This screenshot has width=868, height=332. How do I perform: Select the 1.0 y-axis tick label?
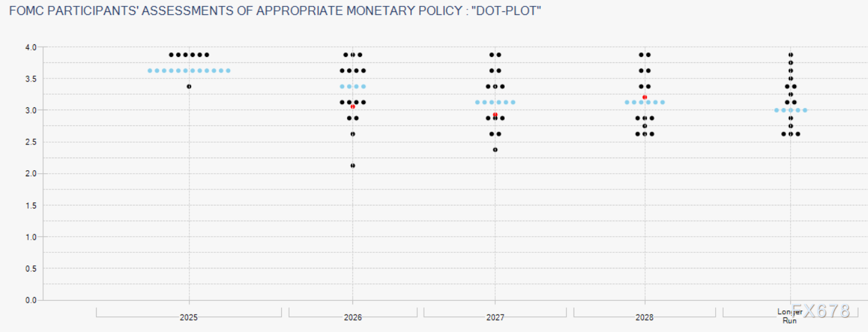coord(31,237)
